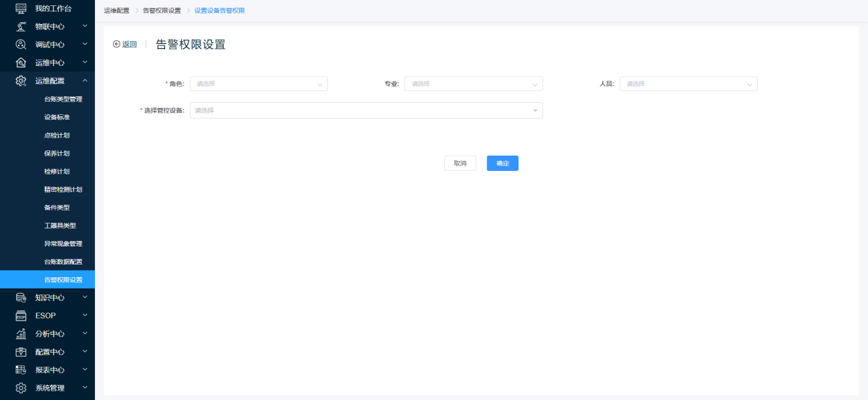The height and width of the screenshot is (400, 868).
Task: Click the 取消 cancel button
Action: [460, 164]
